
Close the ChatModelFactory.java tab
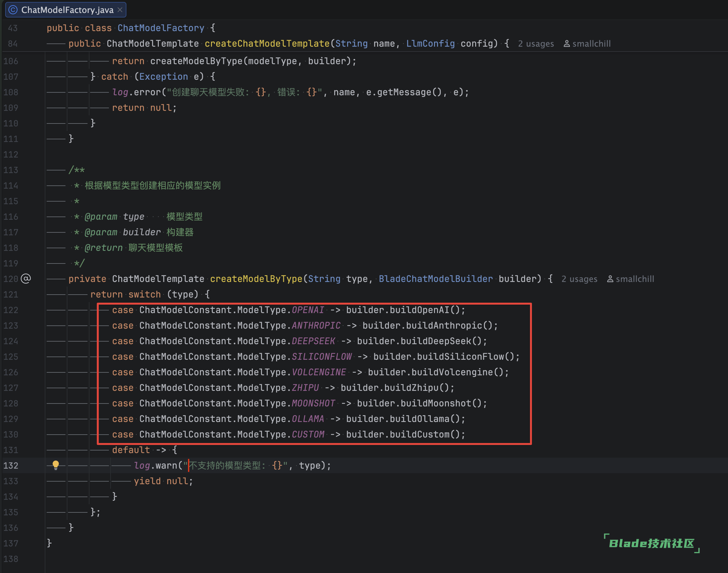pos(120,10)
